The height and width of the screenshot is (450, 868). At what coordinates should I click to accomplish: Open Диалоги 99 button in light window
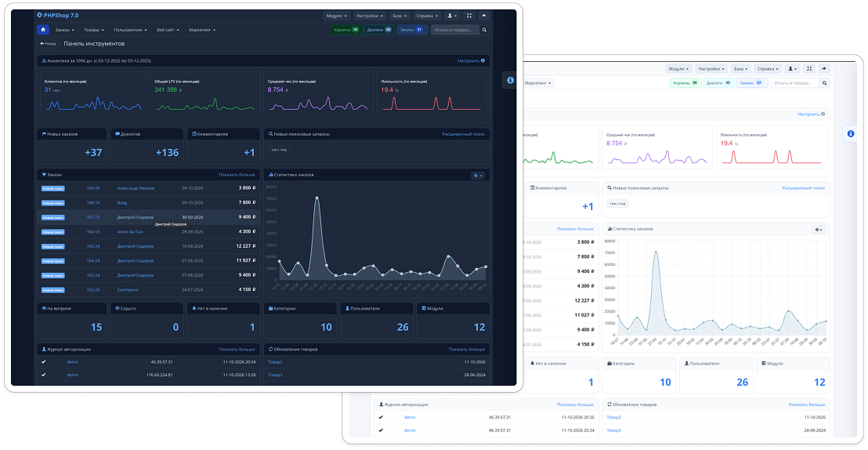(x=719, y=83)
